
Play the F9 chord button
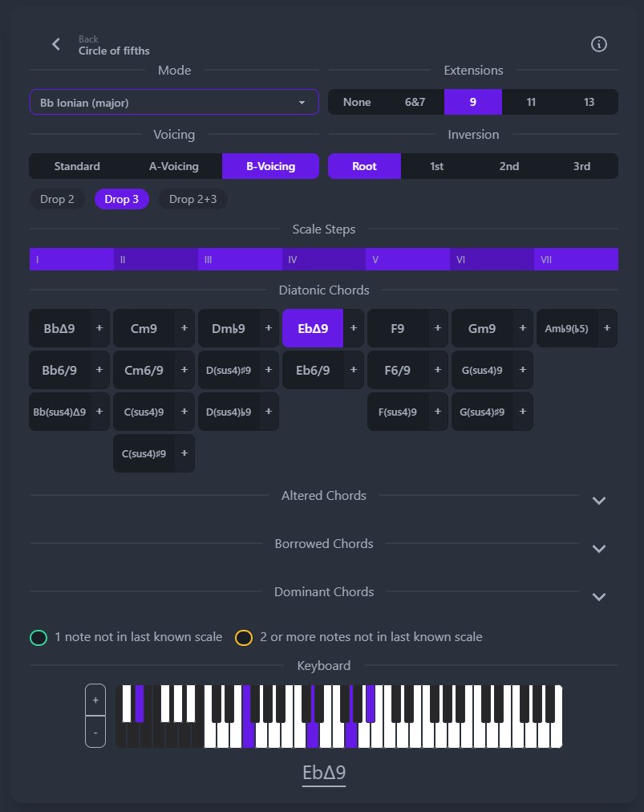pyautogui.click(x=398, y=328)
